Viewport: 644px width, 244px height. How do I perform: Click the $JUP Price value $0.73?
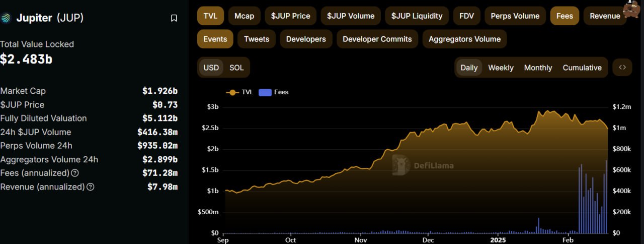[165, 105]
